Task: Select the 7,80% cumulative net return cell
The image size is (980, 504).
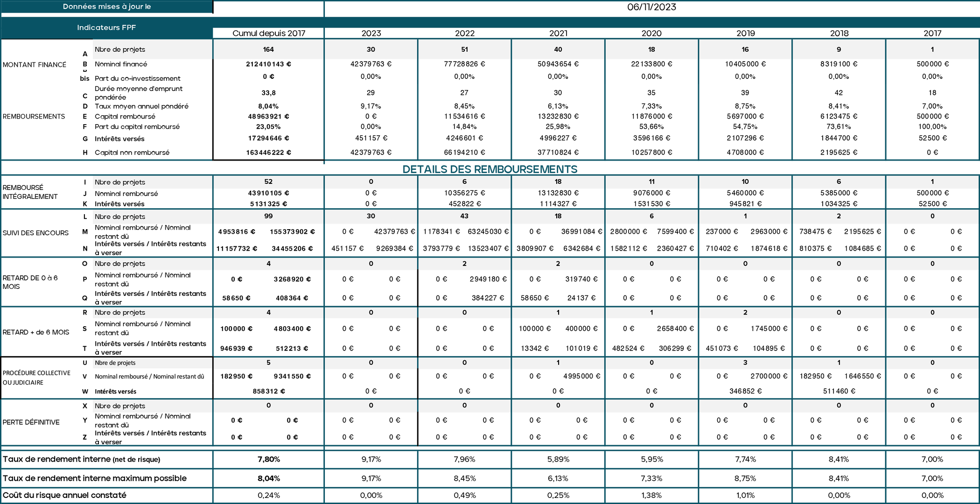Action: pos(269,459)
